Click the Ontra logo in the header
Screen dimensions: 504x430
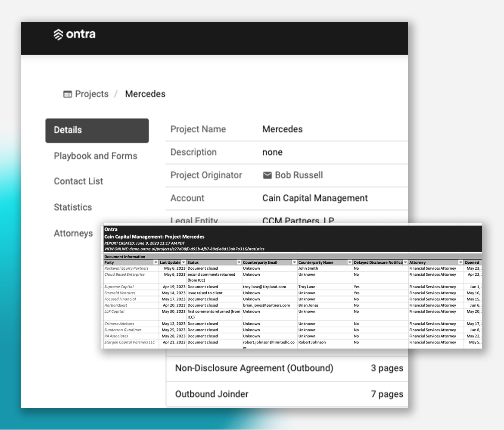pos(74,34)
